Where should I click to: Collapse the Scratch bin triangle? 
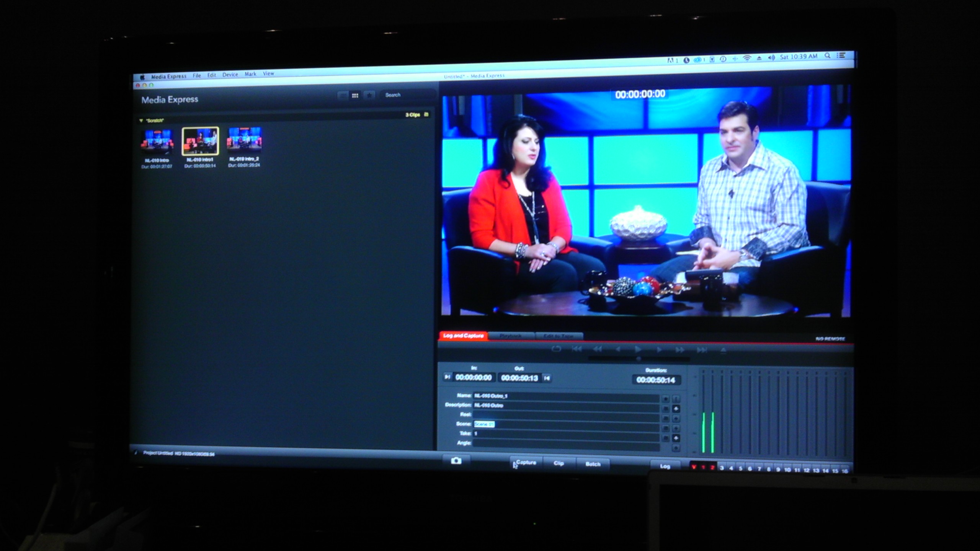click(141, 121)
